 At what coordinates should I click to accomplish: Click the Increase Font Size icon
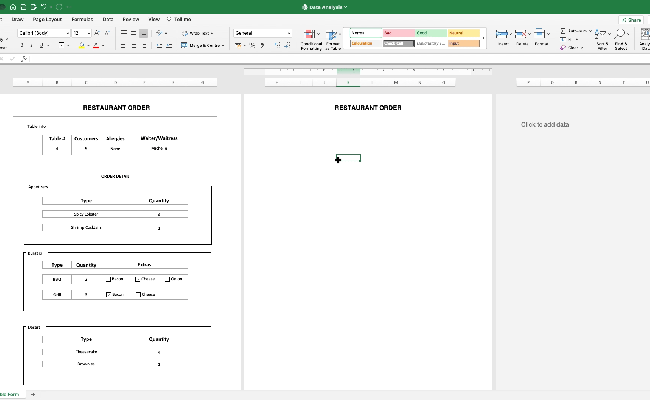97,33
